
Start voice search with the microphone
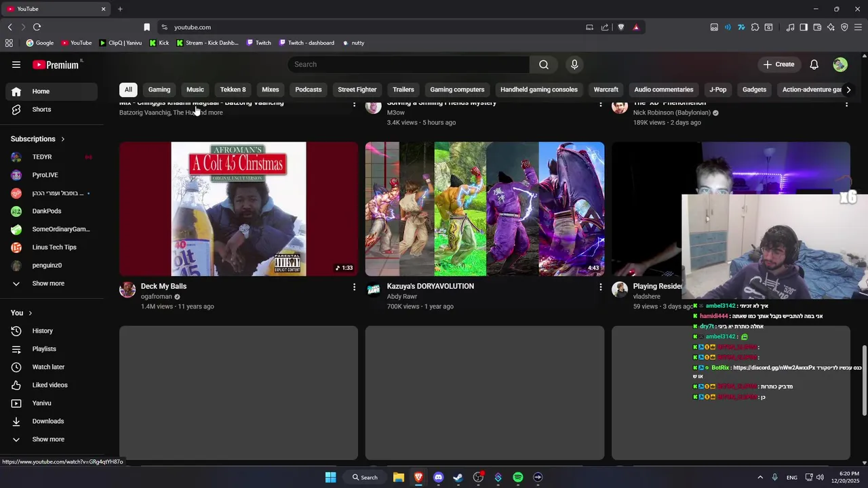click(x=574, y=64)
